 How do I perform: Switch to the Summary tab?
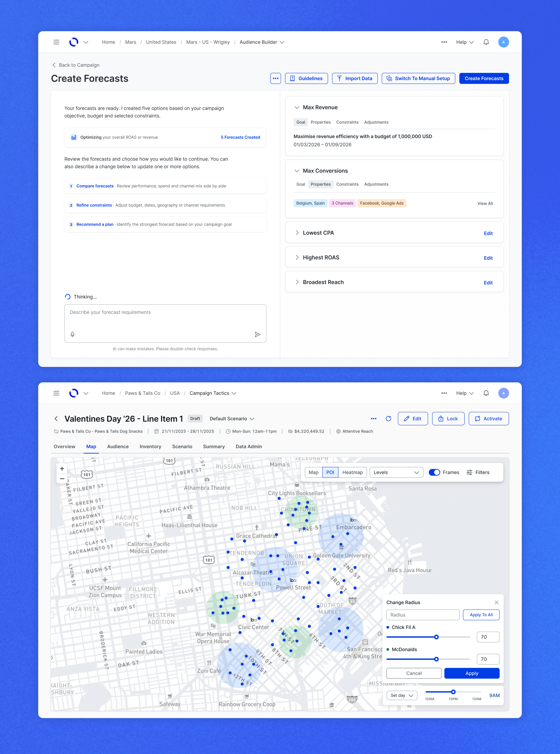pyautogui.click(x=214, y=446)
